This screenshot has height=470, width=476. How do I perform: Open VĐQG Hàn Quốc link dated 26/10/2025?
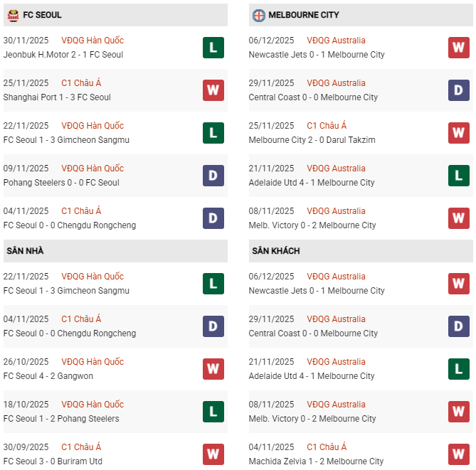[92, 362]
